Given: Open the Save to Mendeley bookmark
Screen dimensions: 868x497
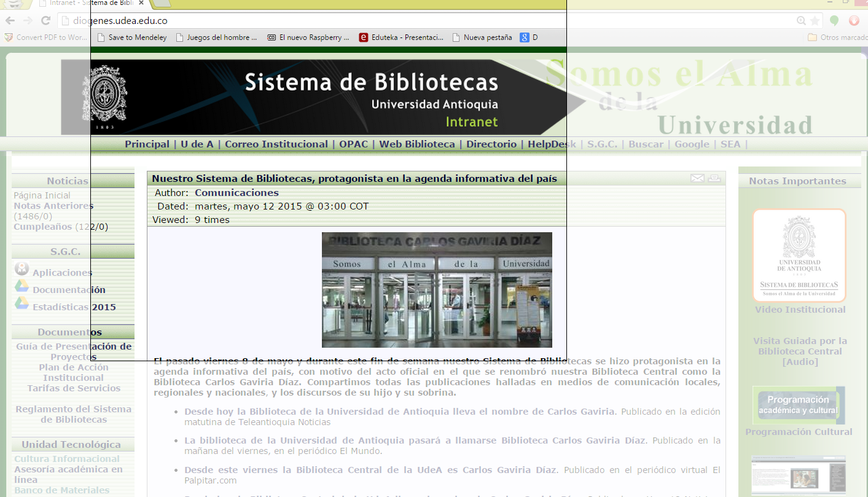Looking at the screenshot, I should [x=132, y=37].
